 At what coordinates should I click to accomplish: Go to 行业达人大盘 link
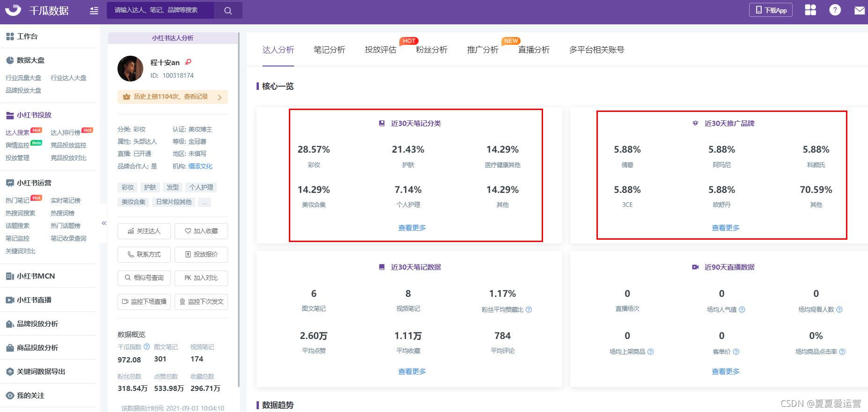click(x=68, y=78)
